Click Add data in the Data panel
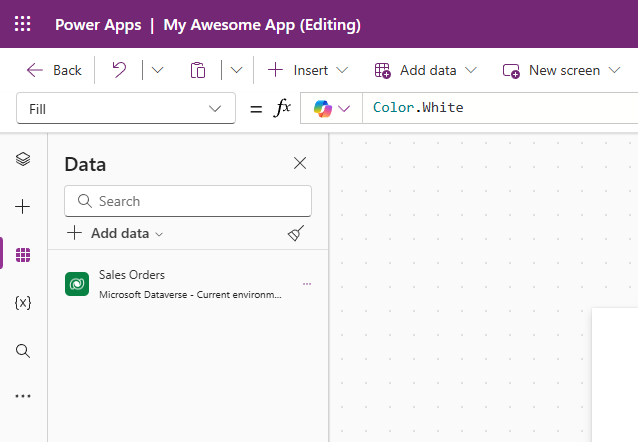This screenshot has width=638, height=442. (x=115, y=233)
